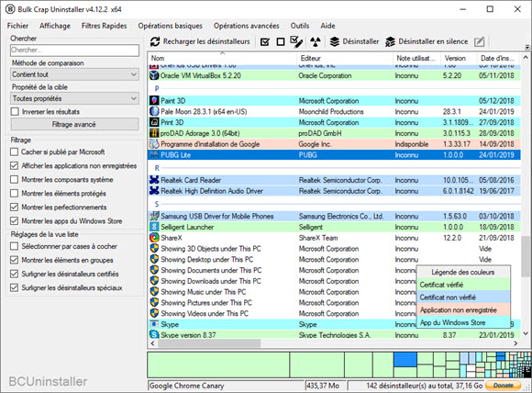Sort list by the Nom column header
This screenshot has width=532, height=393.
222,58
